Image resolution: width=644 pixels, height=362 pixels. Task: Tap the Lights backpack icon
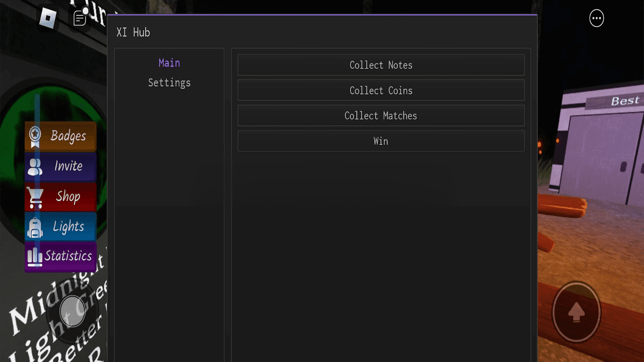[x=35, y=227]
